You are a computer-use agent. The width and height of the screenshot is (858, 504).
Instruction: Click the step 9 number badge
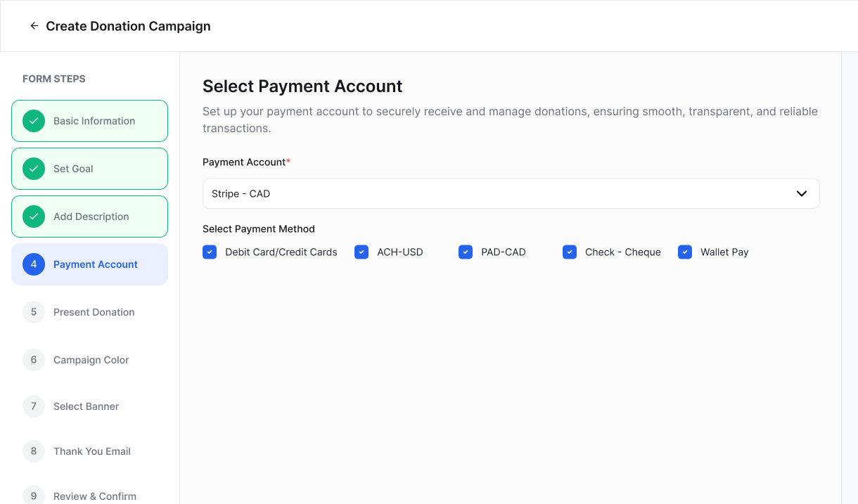34,496
